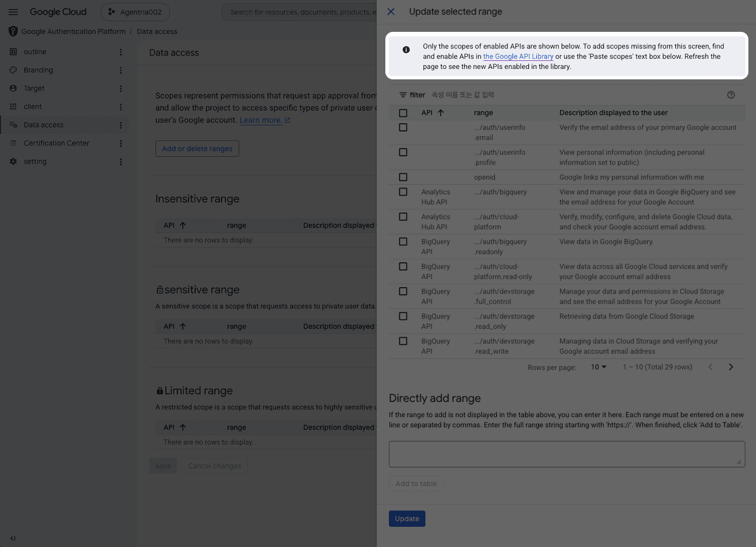
Task: Click the Update button
Action: tap(407, 519)
